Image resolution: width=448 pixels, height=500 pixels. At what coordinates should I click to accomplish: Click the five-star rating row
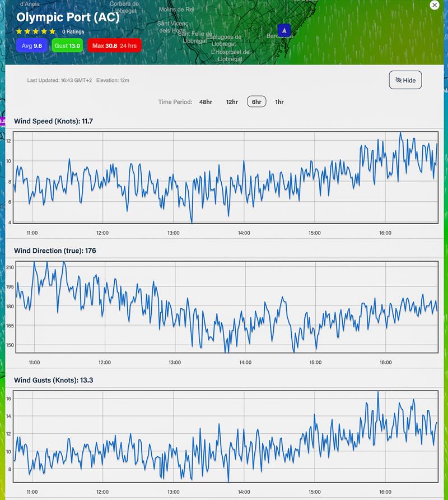[x=36, y=31]
